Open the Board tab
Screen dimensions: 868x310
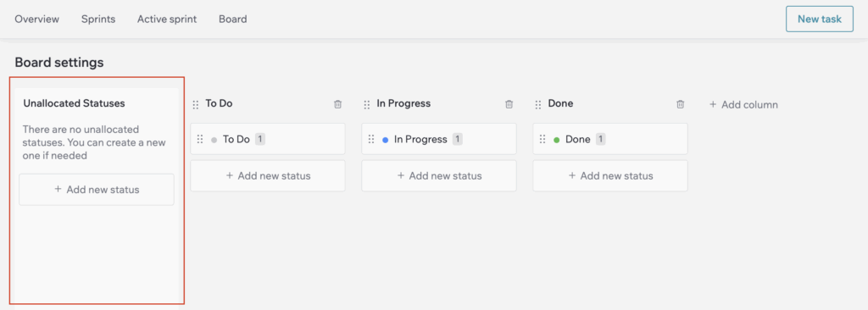coord(232,19)
